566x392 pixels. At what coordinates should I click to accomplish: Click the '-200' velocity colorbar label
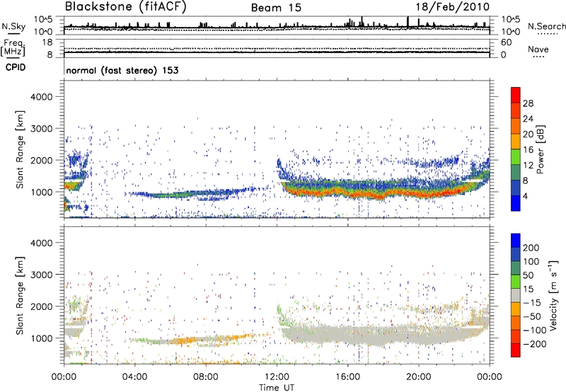coord(534,344)
